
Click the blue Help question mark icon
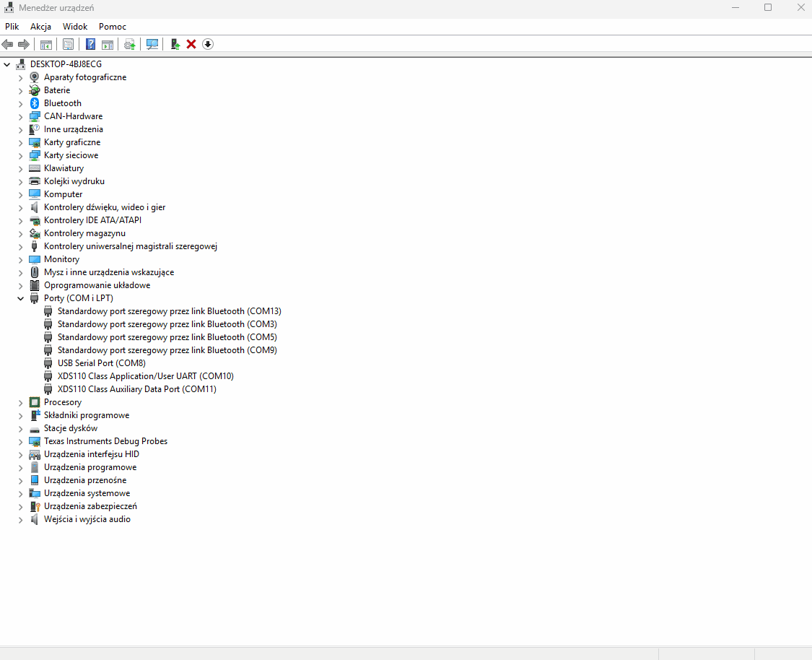click(x=91, y=45)
